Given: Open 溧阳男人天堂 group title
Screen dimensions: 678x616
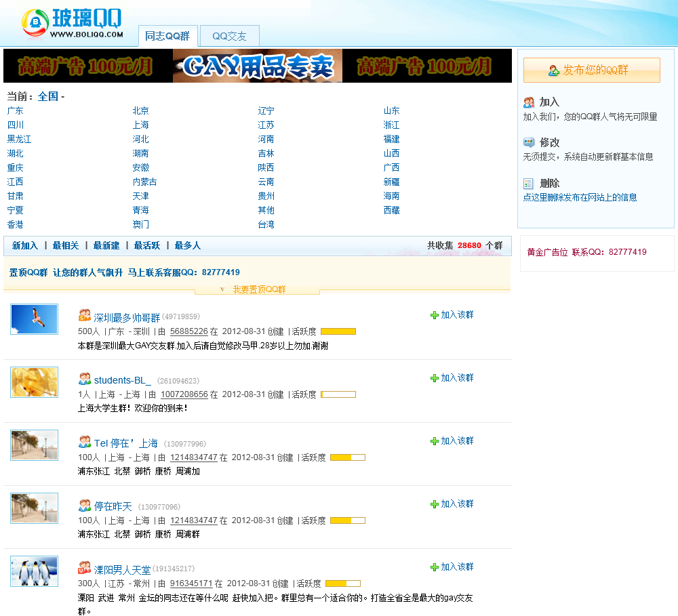Looking at the screenshot, I should tap(122, 570).
